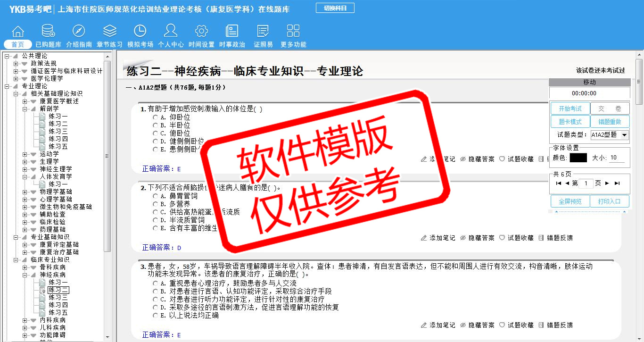Open 更多功能 grid icon
Viewport: 644px width, 342px height.
point(293,31)
